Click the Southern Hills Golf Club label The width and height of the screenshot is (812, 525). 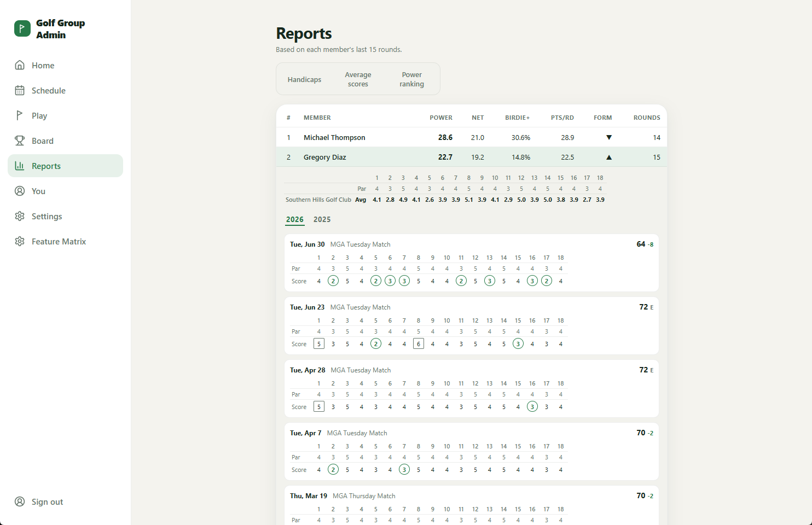(x=318, y=200)
